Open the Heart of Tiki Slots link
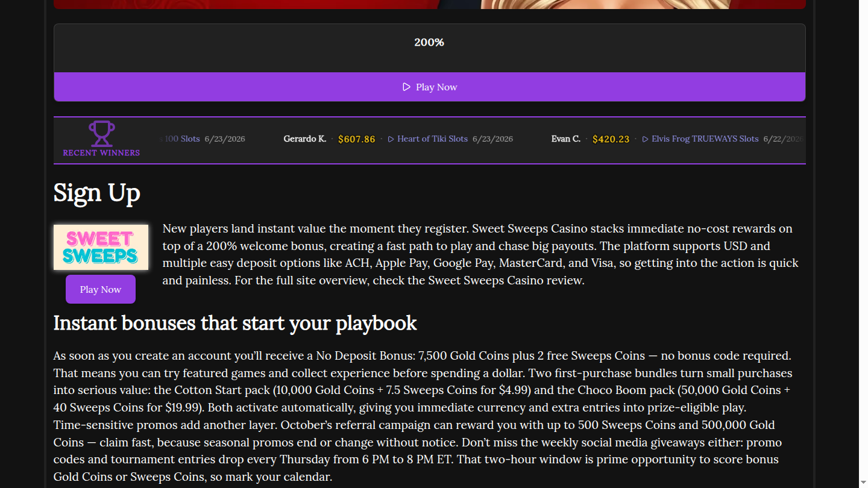The height and width of the screenshot is (488, 868). 432,139
